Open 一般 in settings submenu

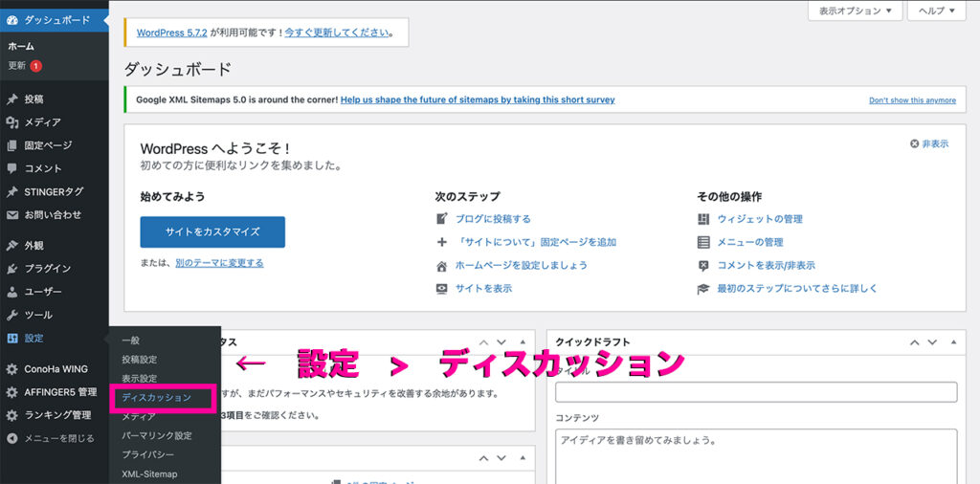click(130, 341)
